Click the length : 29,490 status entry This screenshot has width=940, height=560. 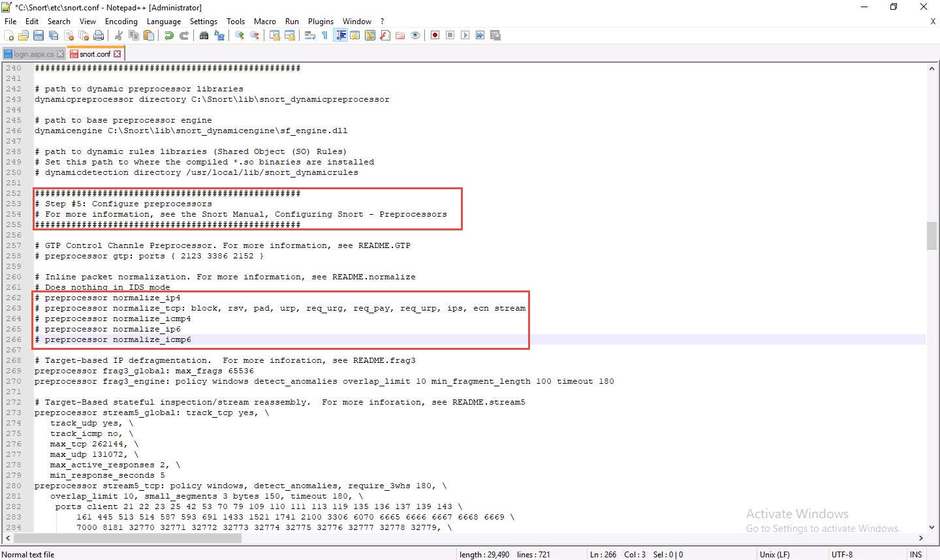click(x=484, y=555)
